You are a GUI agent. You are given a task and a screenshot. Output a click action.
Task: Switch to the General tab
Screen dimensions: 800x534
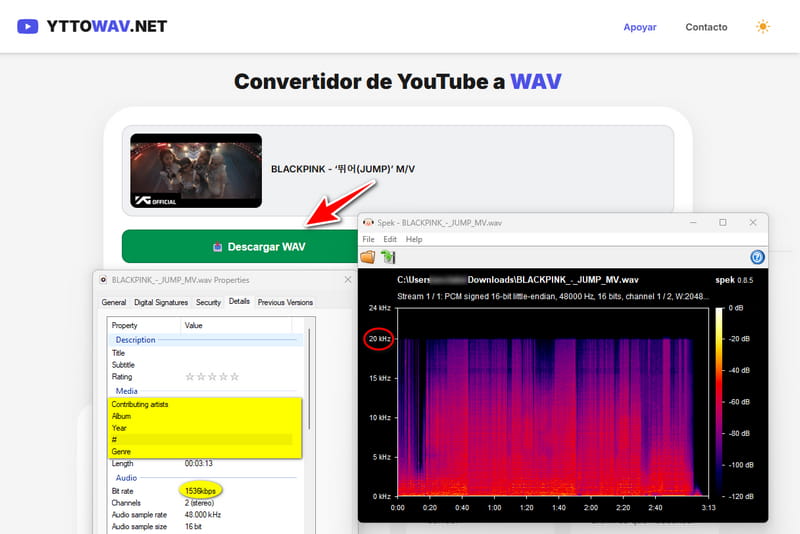(113, 302)
